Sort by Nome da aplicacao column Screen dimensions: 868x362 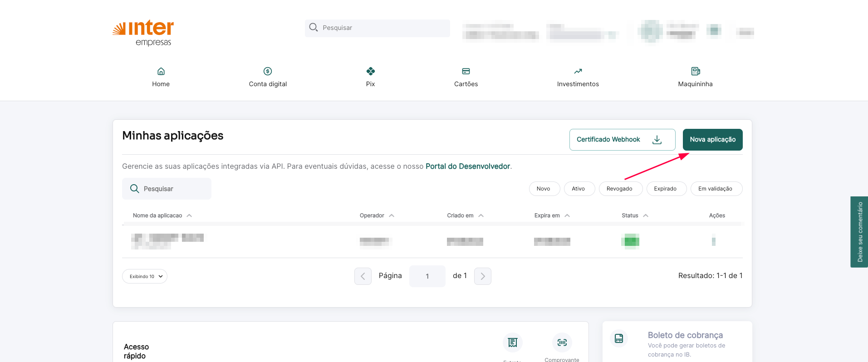tap(162, 215)
